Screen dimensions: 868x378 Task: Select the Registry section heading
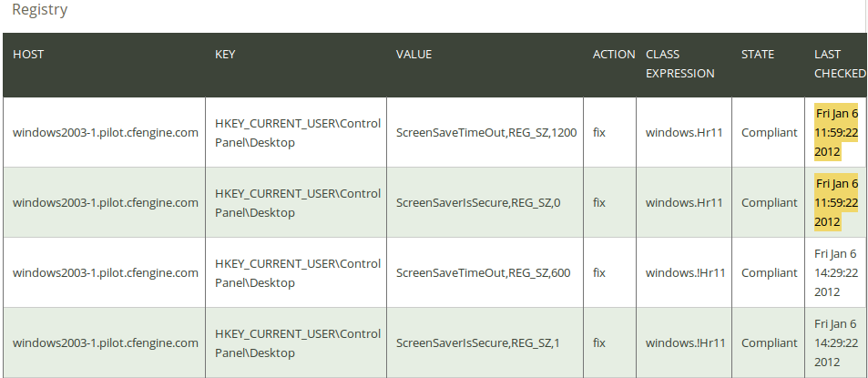(x=40, y=9)
